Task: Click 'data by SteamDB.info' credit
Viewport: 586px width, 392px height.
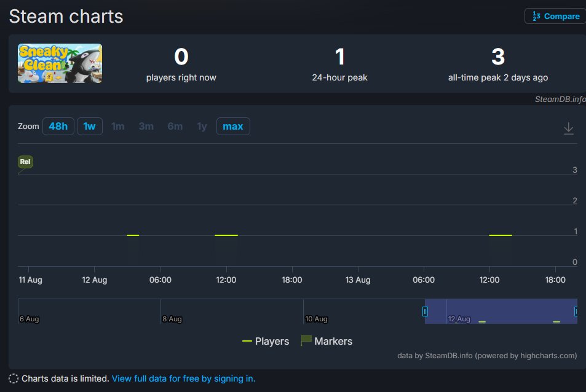Action: [487, 355]
